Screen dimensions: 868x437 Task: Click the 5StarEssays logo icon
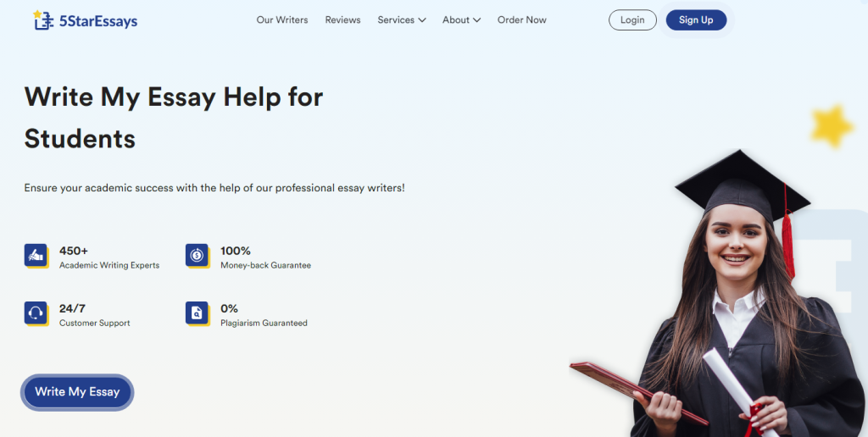click(x=44, y=20)
